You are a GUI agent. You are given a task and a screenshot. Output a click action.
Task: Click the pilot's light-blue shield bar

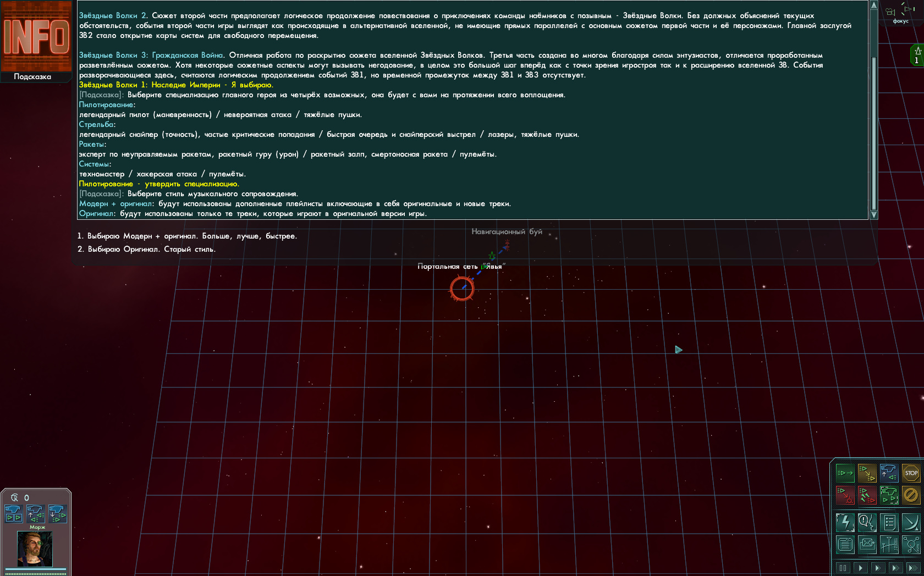point(35,569)
